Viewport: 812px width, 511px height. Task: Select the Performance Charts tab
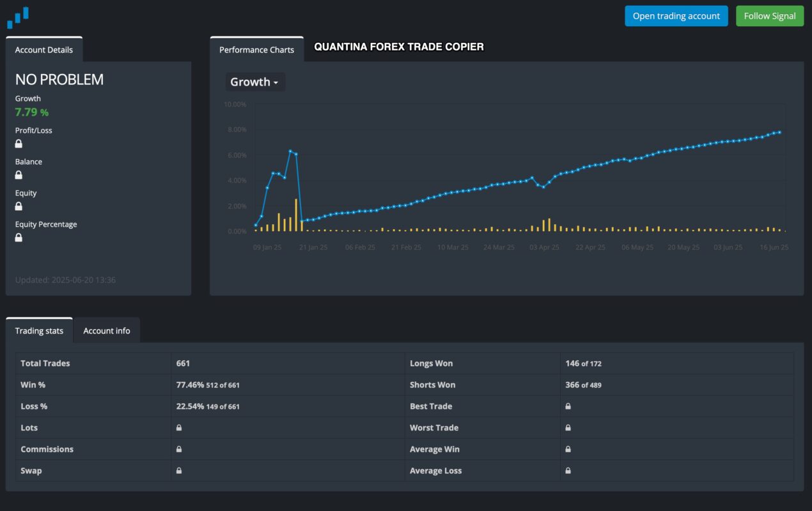(257, 50)
